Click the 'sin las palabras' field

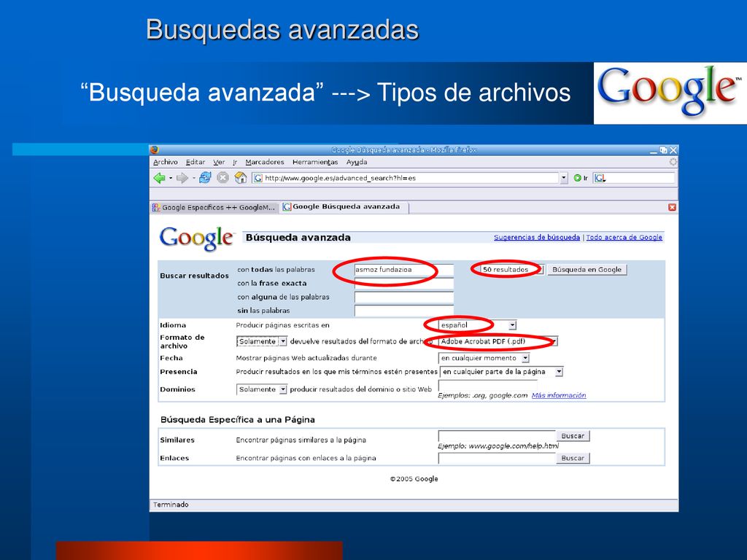click(403, 311)
